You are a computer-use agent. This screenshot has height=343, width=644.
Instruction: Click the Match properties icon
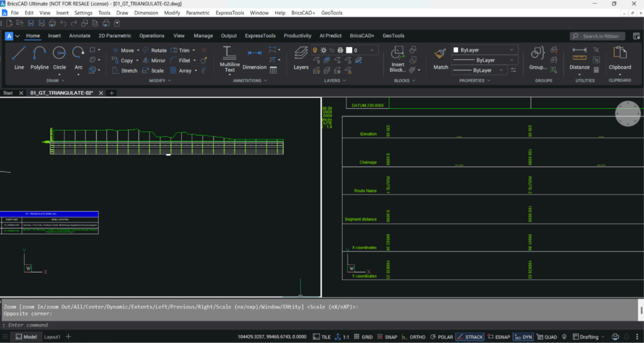tap(441, 57)
